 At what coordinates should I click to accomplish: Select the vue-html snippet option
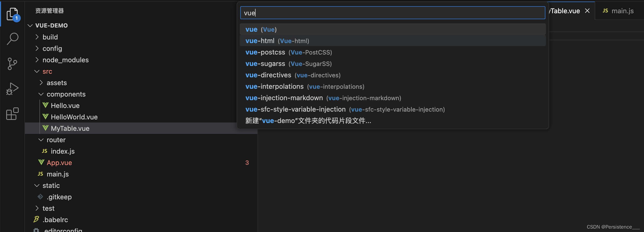[x=393, y=41]
